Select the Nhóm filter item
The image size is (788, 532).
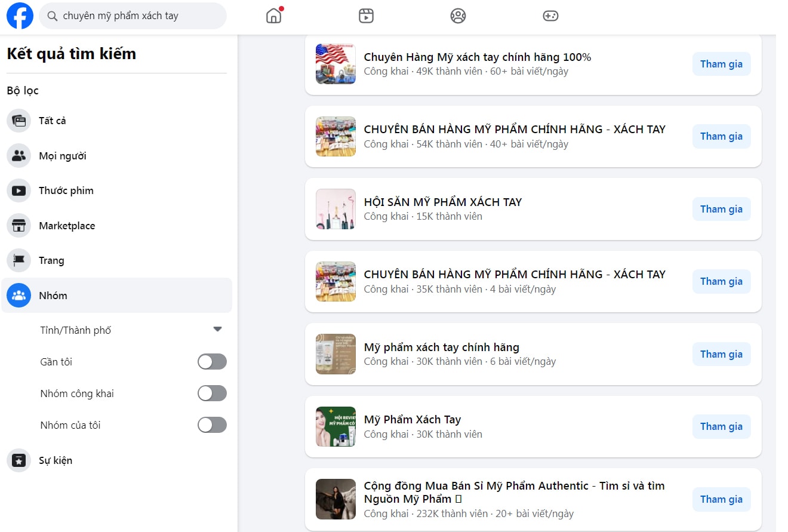pos(53,296)
